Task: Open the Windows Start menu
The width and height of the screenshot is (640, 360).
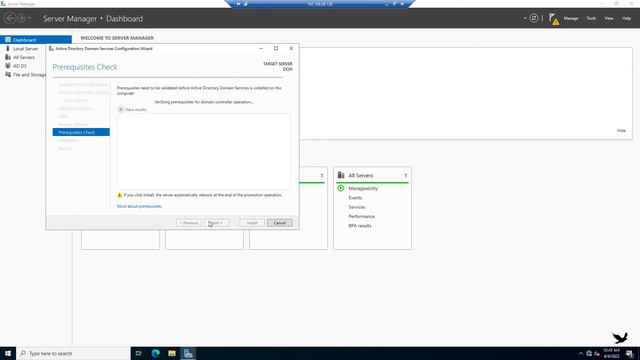Action: (8, 353)
